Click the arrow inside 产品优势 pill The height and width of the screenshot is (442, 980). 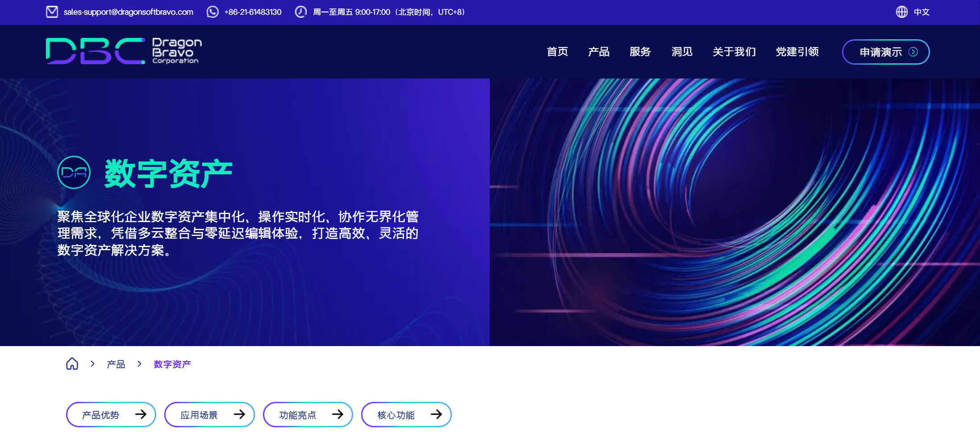tap(142, 414)
